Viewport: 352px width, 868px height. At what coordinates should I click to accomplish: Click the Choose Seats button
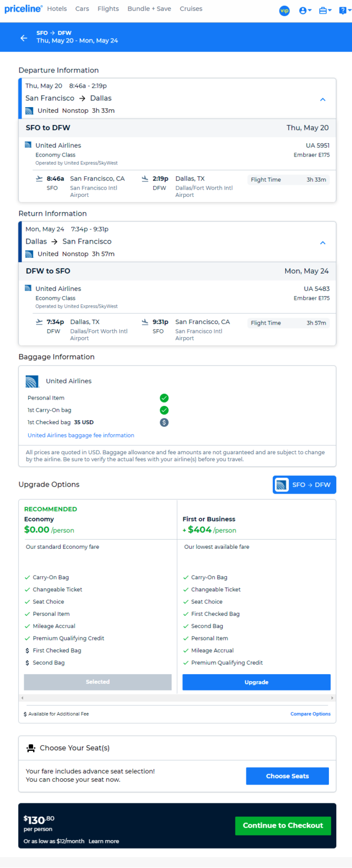click(x=287, y=776)
